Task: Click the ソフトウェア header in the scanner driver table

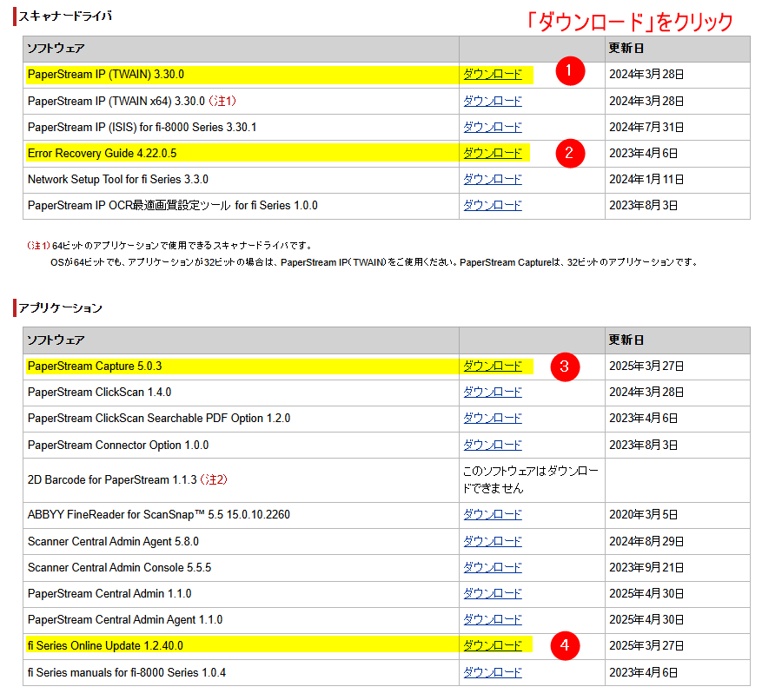Action: tap(56, 48)
